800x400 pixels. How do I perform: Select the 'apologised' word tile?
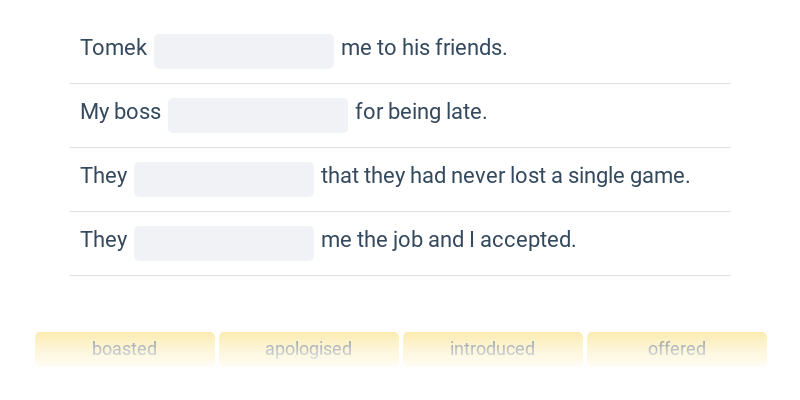(309, 349)
